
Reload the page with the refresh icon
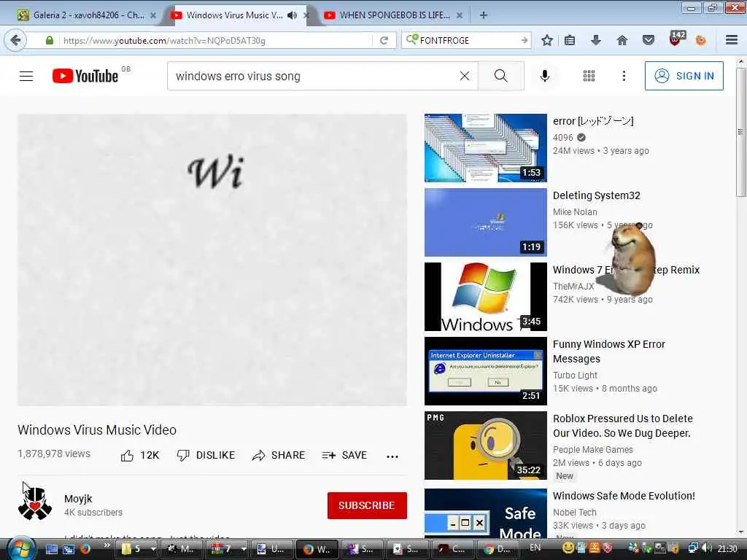pos(384,41)
